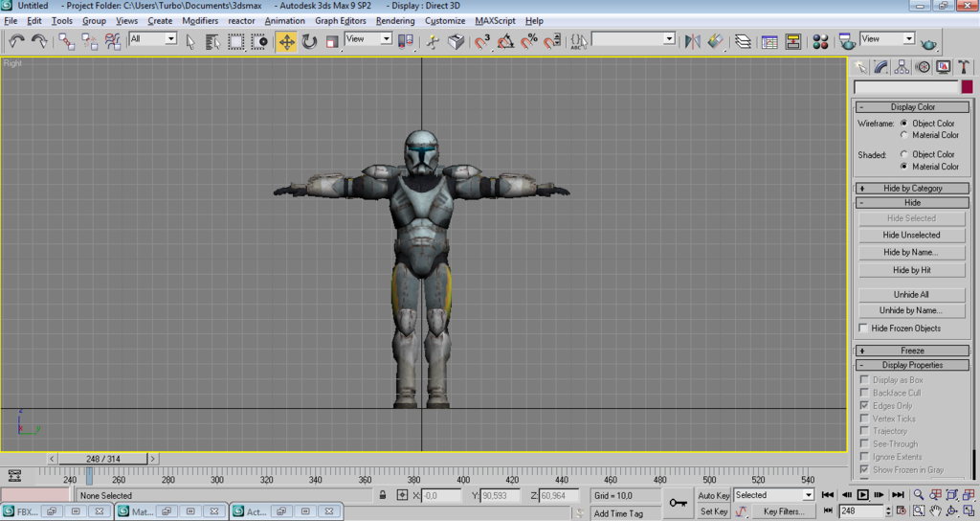
Task: Activate Select and Link tool
Action: tap(66, 42)
